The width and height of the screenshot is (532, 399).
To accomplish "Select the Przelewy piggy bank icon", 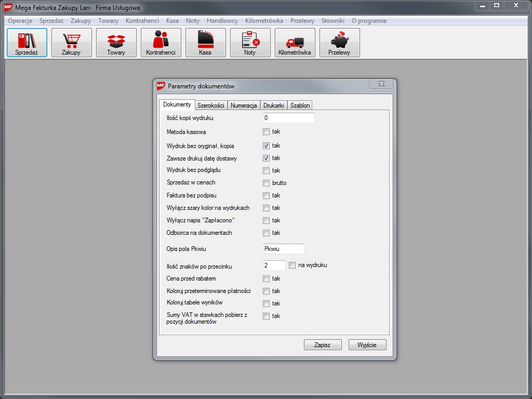I will [339, 43].
